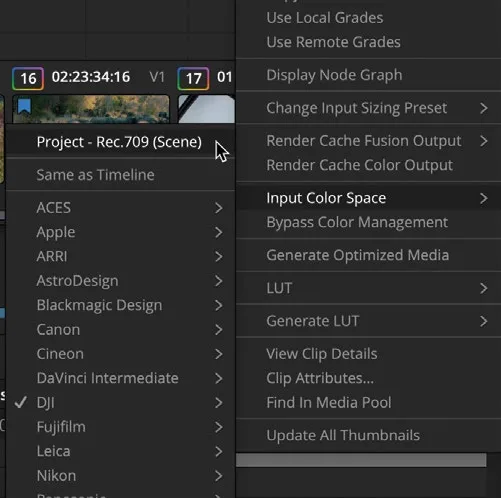Screen dimensions: 501x498
Task: Click the blue flag marker on clip 16
Action: click(24, 106)
